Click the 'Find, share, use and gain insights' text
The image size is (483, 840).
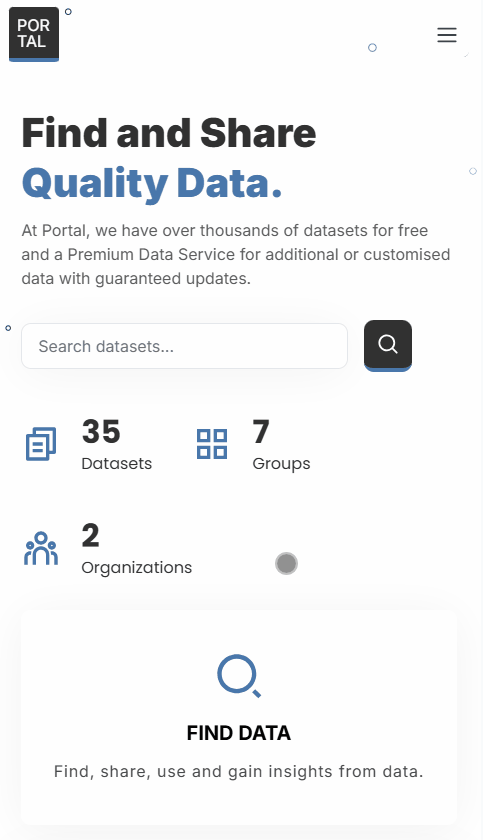pyautogui.click(x=239, y=771)
